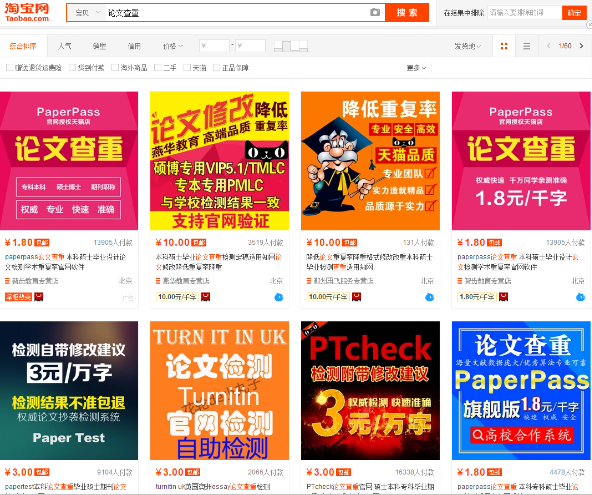Open first PaperPass 权威 专业 快速 准确 image

click(x=69, y=161)
